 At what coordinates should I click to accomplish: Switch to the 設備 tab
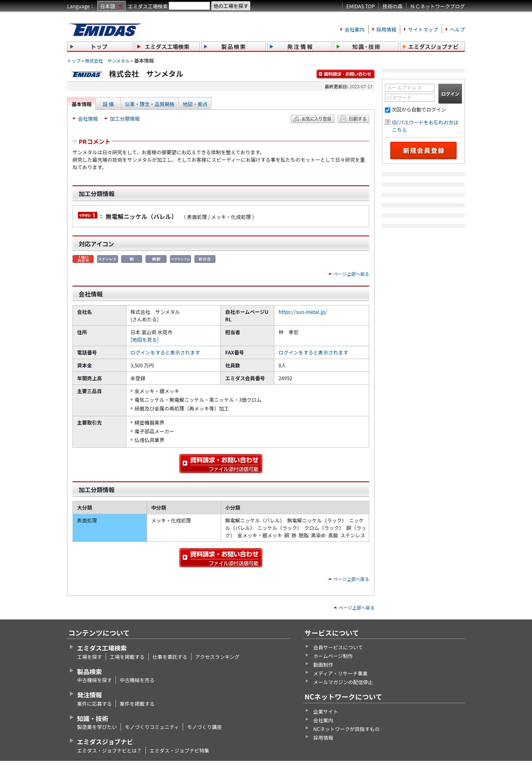click(108, 104)
